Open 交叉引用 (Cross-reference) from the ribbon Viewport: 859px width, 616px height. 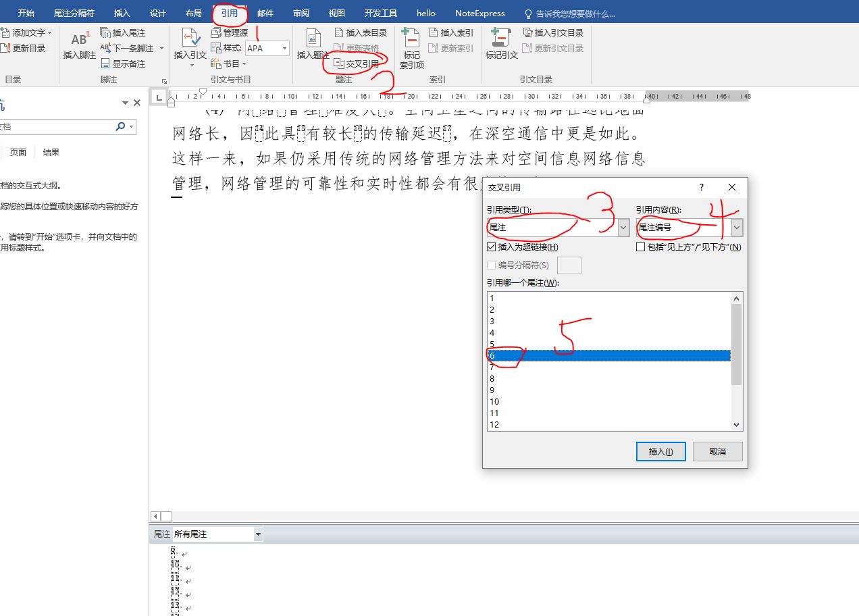[x=357, y=63]
